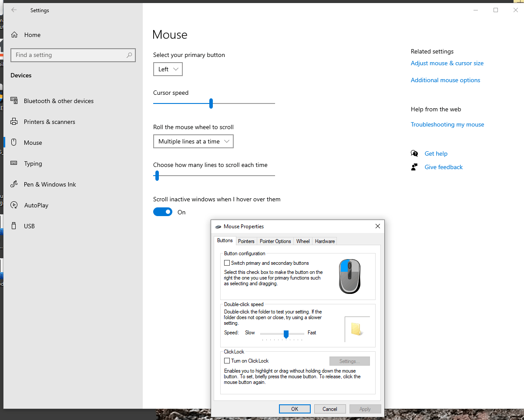This screenshot has width=524, height=420.
Task: Click the Home icon in Settings
Action: (x=14, y=34)
